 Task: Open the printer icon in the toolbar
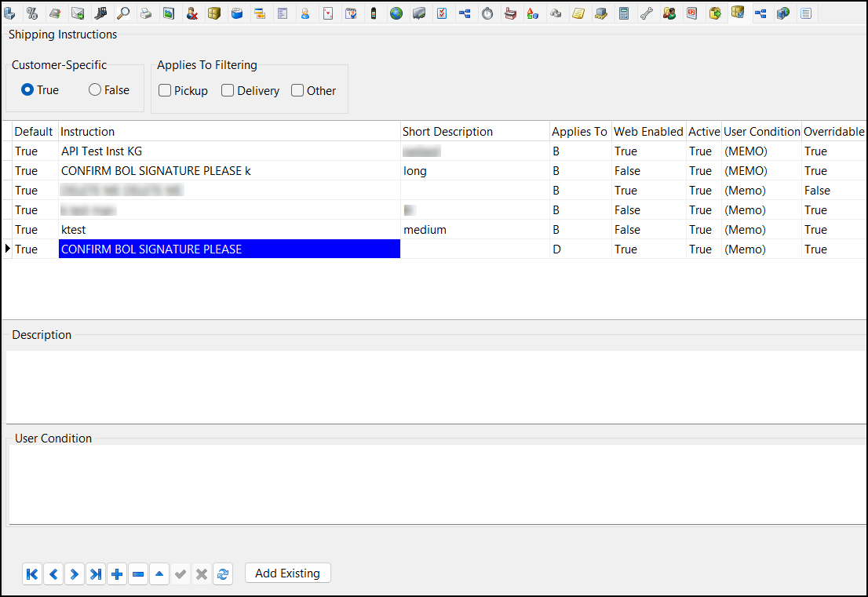[146, 13]
